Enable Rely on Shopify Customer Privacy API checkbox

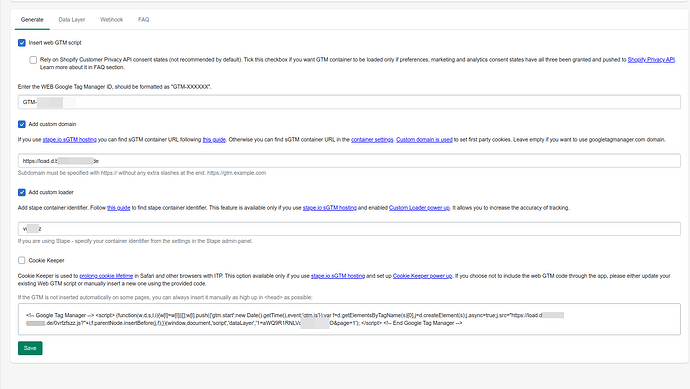[x=33, y=60]
